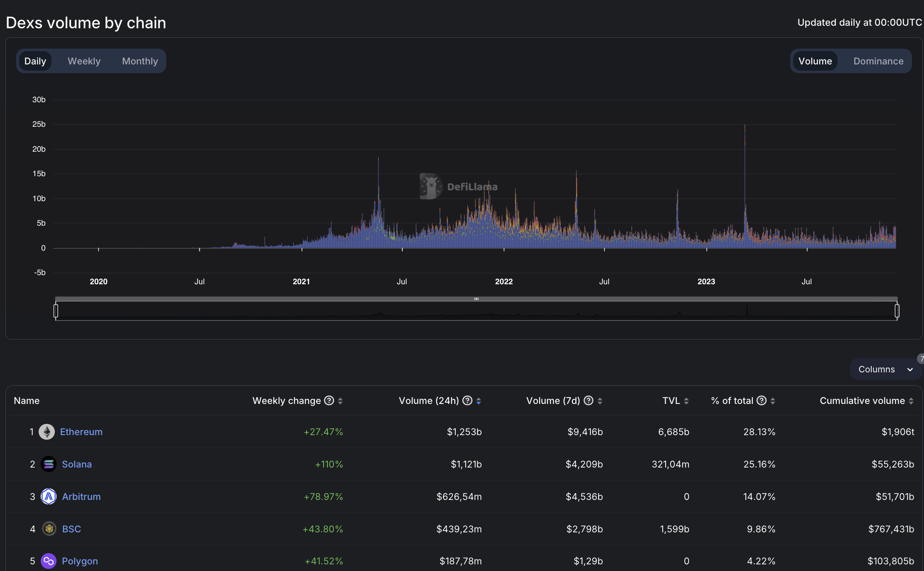The width and height of the screenshot is (924, 571).
Task: Show help tooltip for % of total
Action: coord(762,401)
